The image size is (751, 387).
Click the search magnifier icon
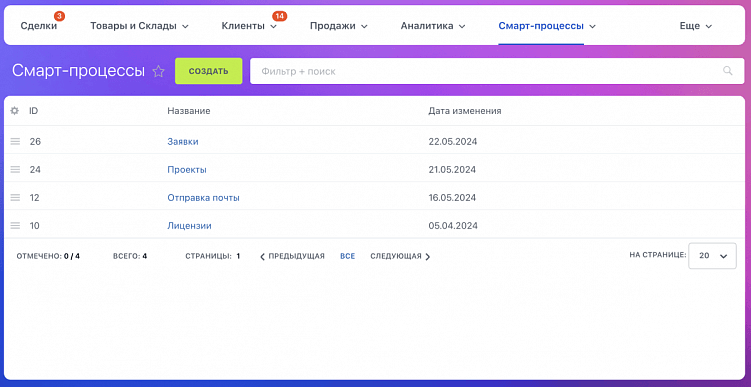click(x=728, y=71)
